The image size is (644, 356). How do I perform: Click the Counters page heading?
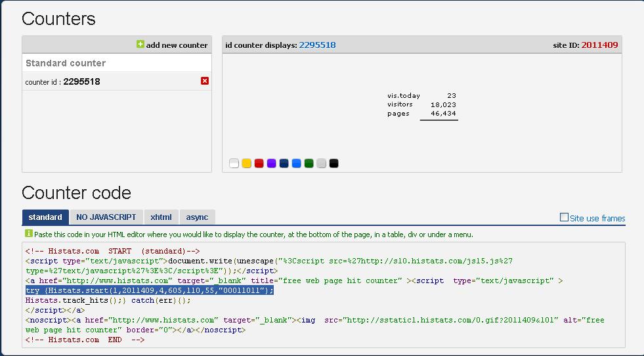[58, 18]
